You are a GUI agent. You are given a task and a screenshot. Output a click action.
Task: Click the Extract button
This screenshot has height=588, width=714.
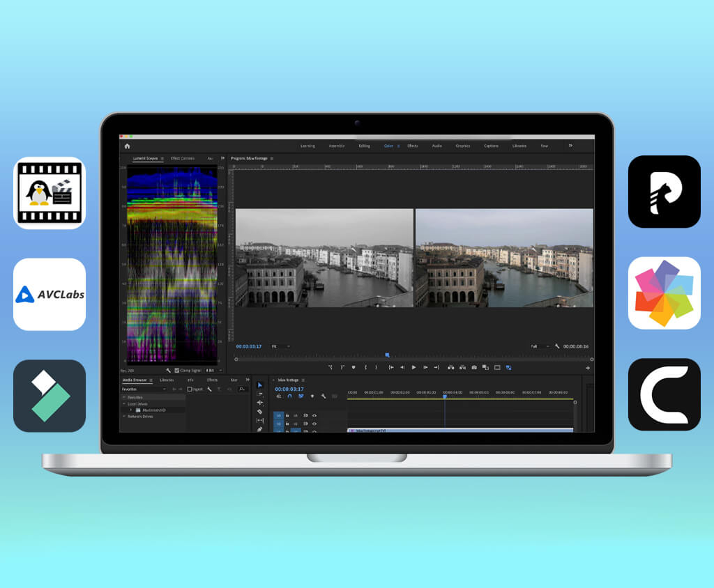pos(463,367)
